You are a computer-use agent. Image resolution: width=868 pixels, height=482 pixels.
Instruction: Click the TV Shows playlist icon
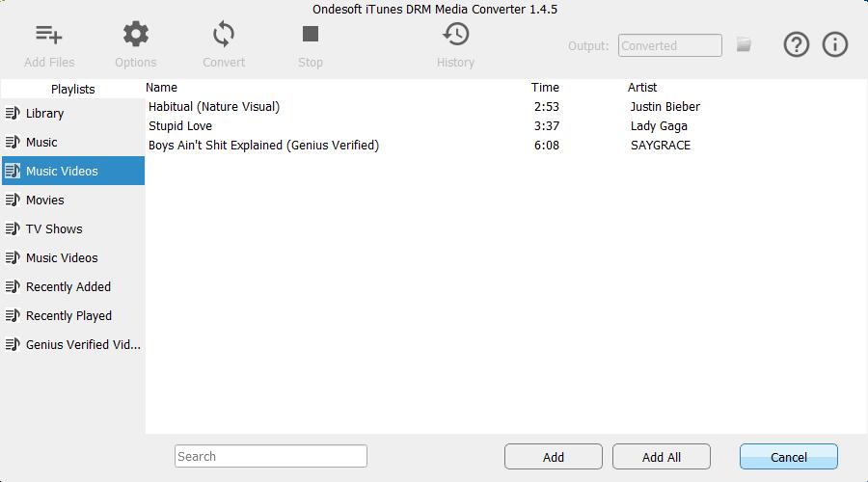click(13, 228)
